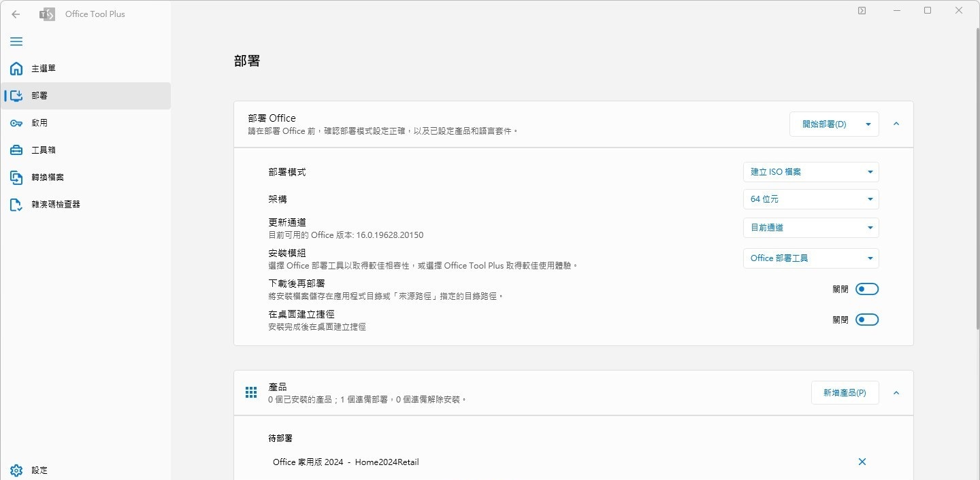Click the 轉換檔案 convert file icon
Viewport: 980px width, 480px height.
coord(16,177)
